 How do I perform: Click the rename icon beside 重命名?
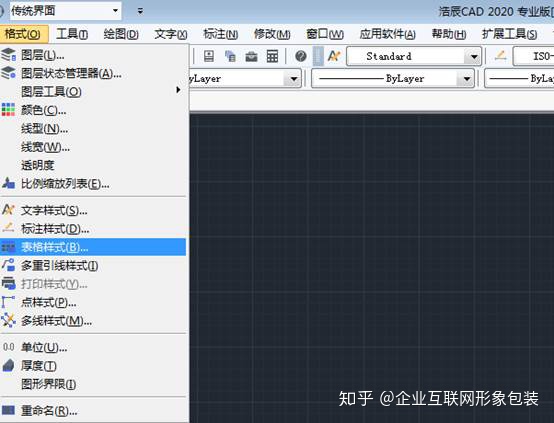pos(8,410)
